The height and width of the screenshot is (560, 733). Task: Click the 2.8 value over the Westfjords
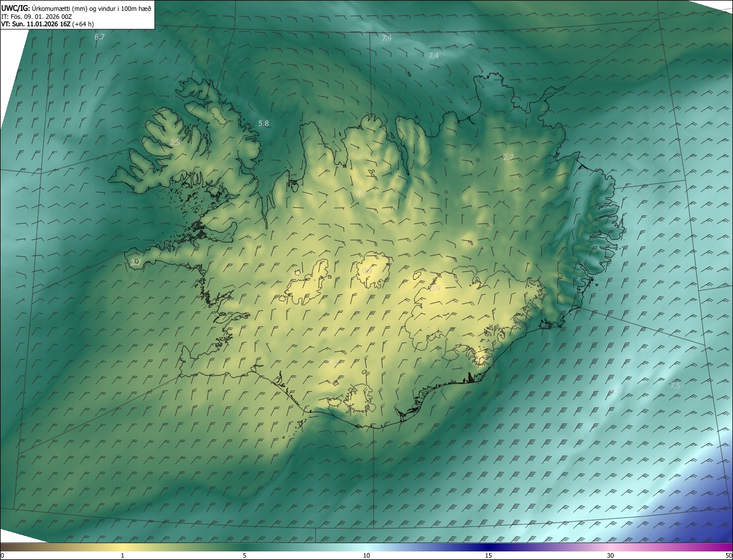[x=175, y=142]
